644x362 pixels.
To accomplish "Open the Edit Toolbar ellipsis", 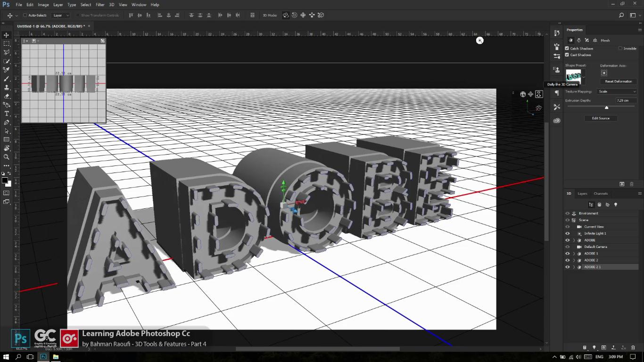I will pos(7,165).
